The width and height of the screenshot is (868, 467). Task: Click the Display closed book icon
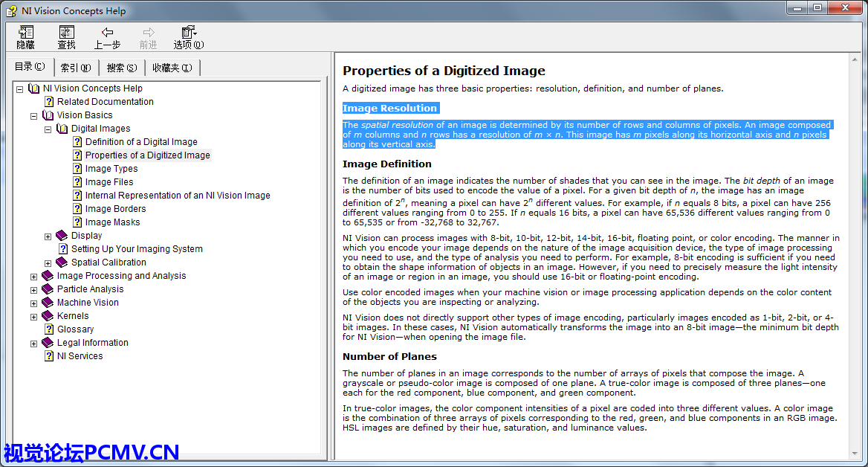62,236
